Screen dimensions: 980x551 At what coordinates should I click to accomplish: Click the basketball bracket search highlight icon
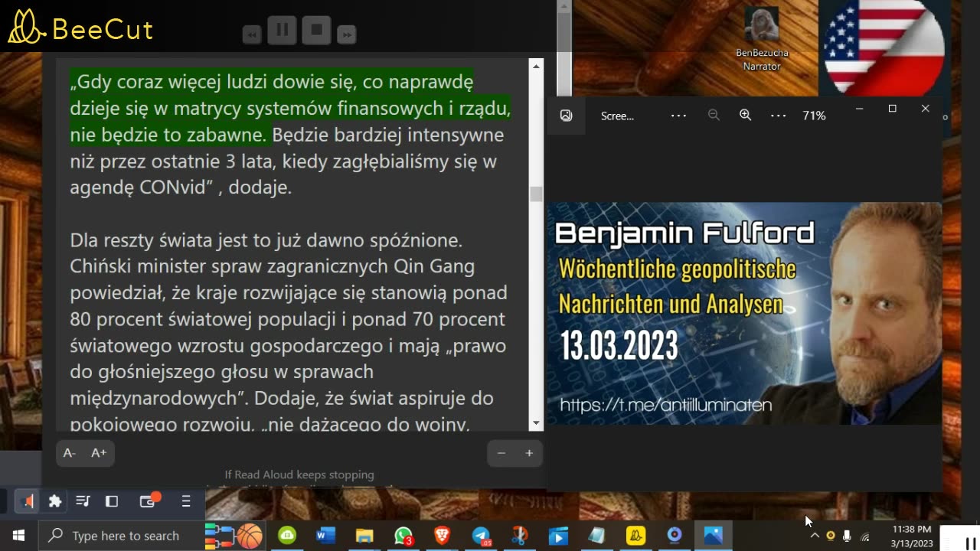click(x=234, y=536)
